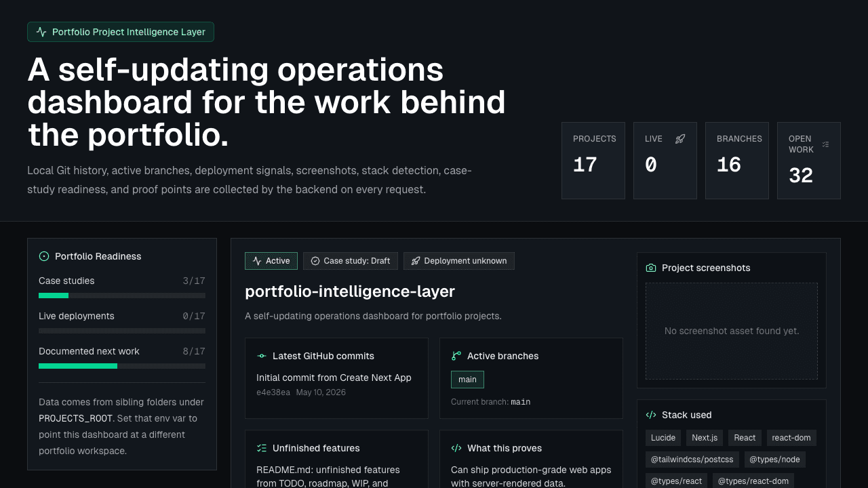868x488 pixels.
Task: Click the Current branch: main text
Action: click(490, 402)
